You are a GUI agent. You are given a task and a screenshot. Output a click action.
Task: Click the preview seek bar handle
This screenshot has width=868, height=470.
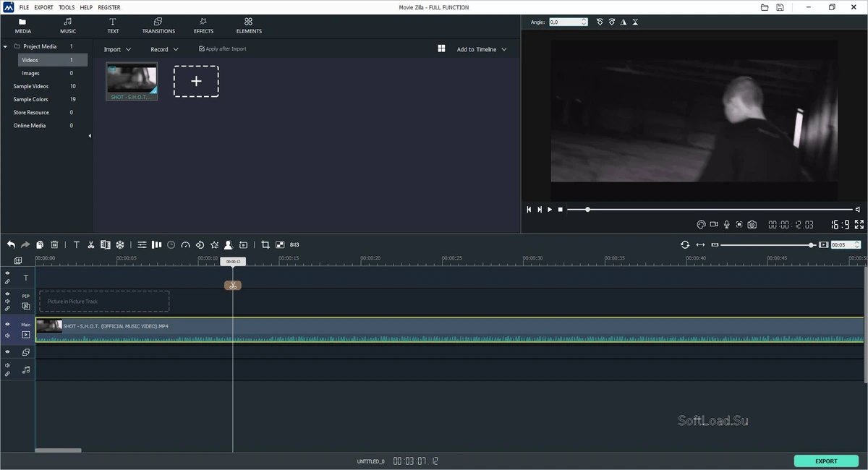point(587,209)
